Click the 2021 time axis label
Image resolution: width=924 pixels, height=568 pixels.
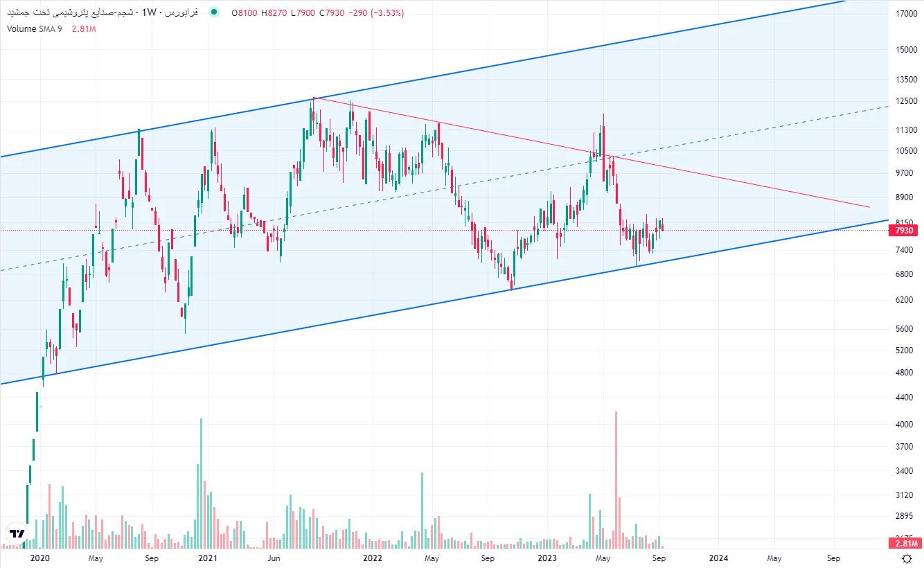coord(208,558)
